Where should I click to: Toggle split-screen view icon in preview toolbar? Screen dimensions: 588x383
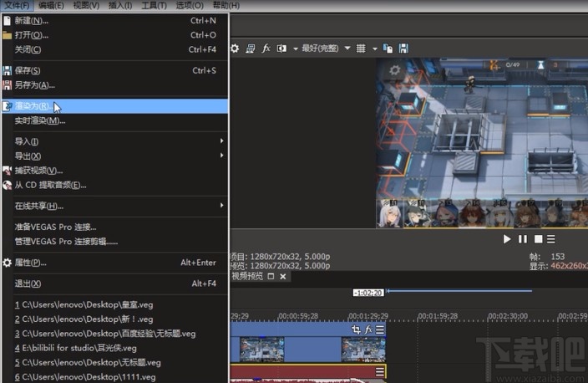(281, 49)
